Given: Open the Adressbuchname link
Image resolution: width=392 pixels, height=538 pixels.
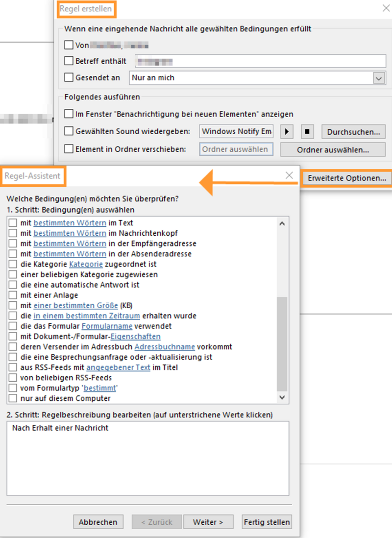Looking at the screenshot, I should click(165, 346).
